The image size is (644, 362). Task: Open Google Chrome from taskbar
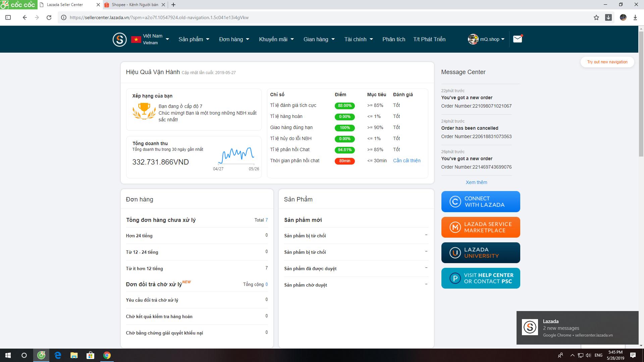pos(107,355)
